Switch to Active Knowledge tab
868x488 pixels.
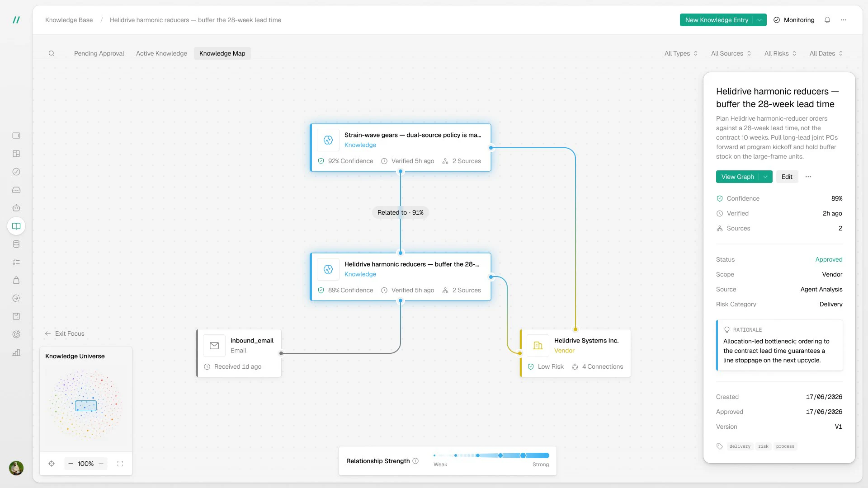161,53
